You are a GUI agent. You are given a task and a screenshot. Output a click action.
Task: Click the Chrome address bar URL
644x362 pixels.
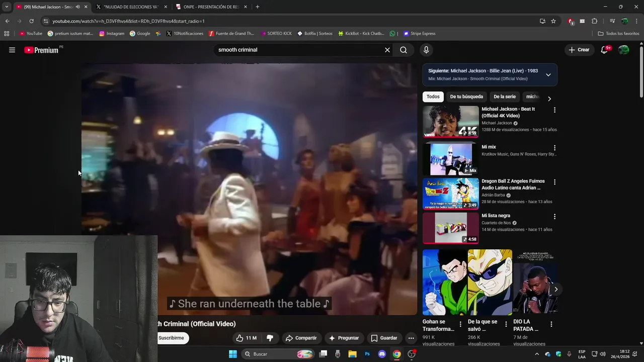coord(128,21)
